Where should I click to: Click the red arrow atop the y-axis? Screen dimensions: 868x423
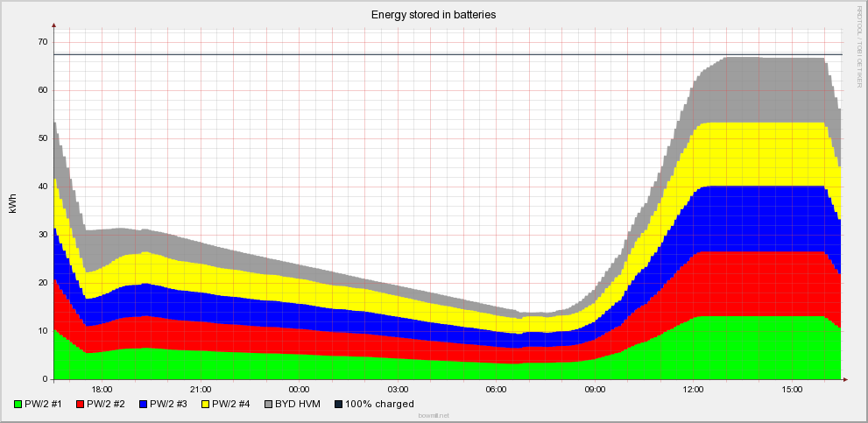pyautogui.click(x=54, y=26)
